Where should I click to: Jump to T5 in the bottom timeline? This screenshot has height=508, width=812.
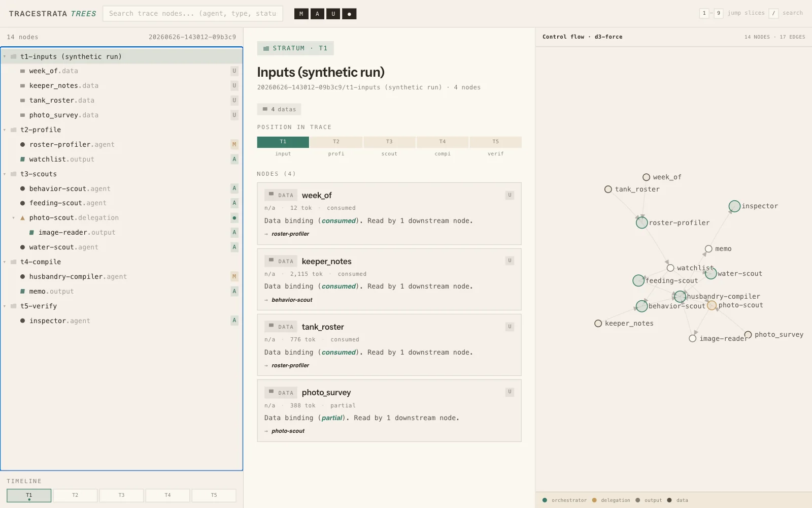click(x=214, y=495)
